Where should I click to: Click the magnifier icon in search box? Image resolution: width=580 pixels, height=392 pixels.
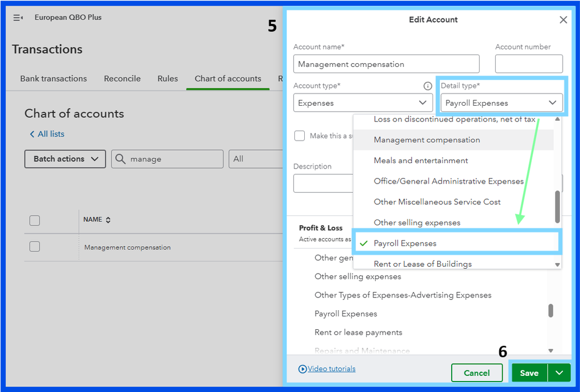(120, 159)
